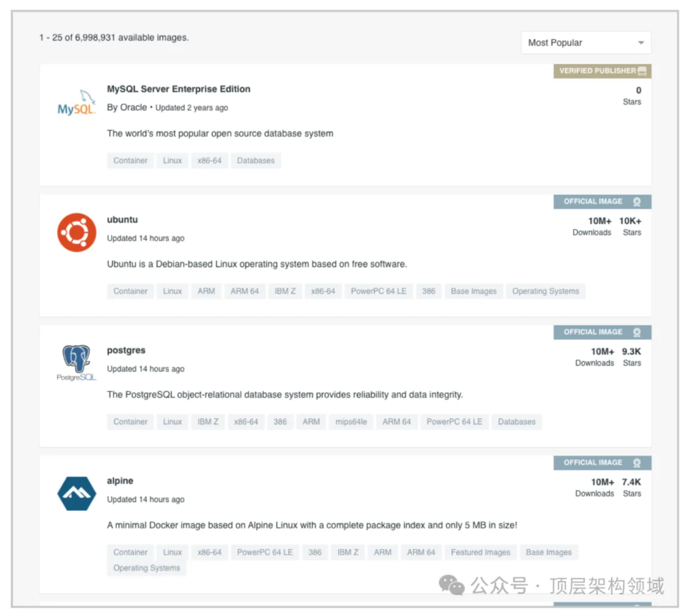688x616 pixels.
Task: Click the PowerPC 64 LE tag under postgres
Action: [454, 422]
